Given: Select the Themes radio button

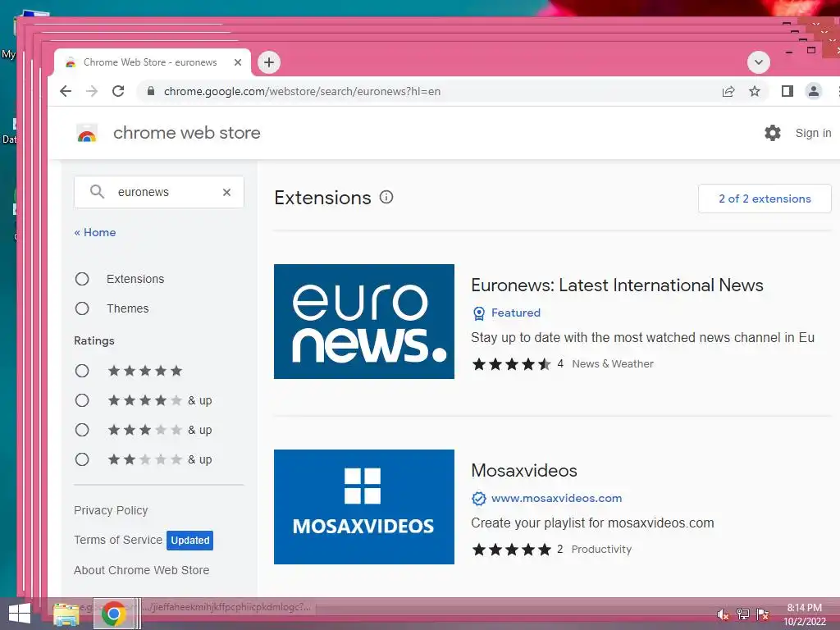Looking at the screenshot, I should pos(82,308).
